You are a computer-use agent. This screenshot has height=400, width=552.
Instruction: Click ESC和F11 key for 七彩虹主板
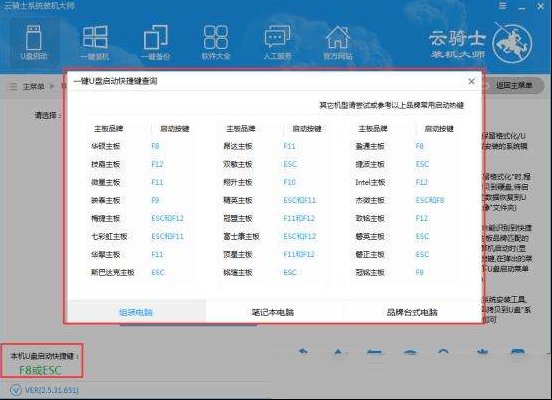pyautogui.click(x=168, y=236)
